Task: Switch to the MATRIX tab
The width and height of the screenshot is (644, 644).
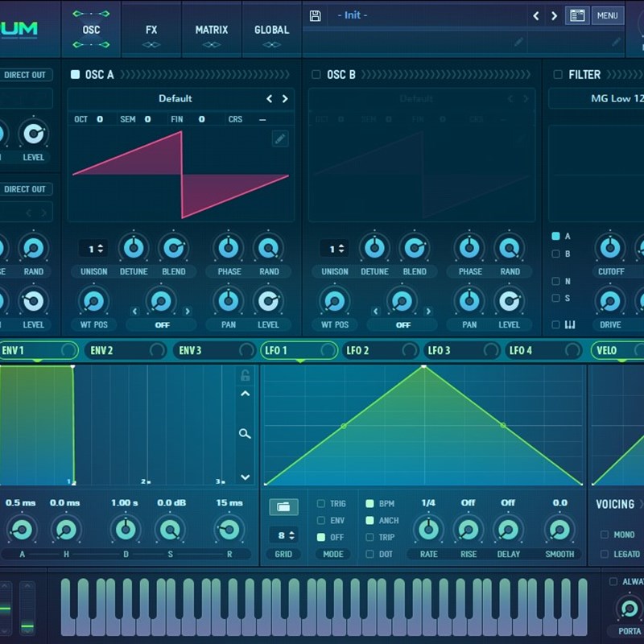Action: click(211, 30)
